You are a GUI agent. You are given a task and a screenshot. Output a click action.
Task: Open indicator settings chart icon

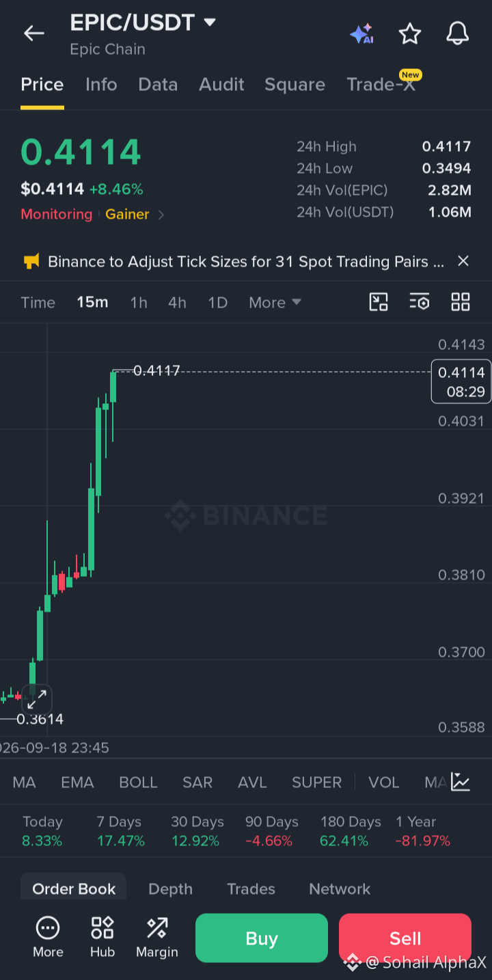461,782
